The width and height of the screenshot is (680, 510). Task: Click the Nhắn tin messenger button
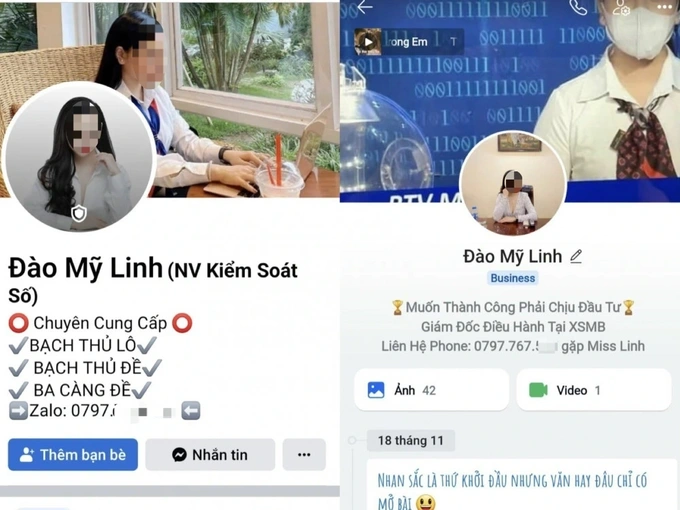(210, 454)
